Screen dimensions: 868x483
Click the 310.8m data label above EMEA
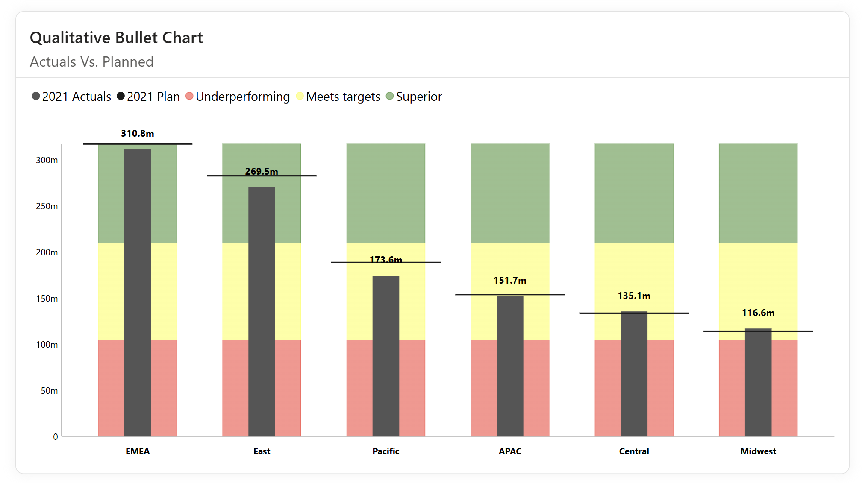click(x=138, y=133)
